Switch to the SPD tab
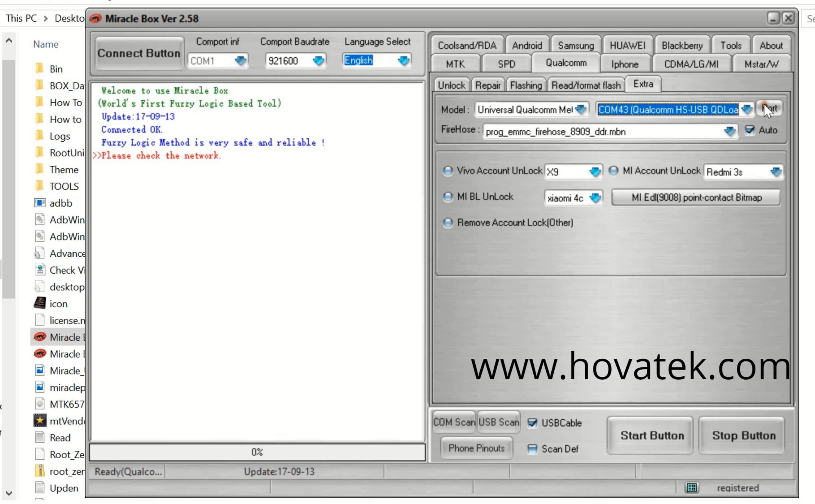The image size is (815, 504). coord(506,64)
